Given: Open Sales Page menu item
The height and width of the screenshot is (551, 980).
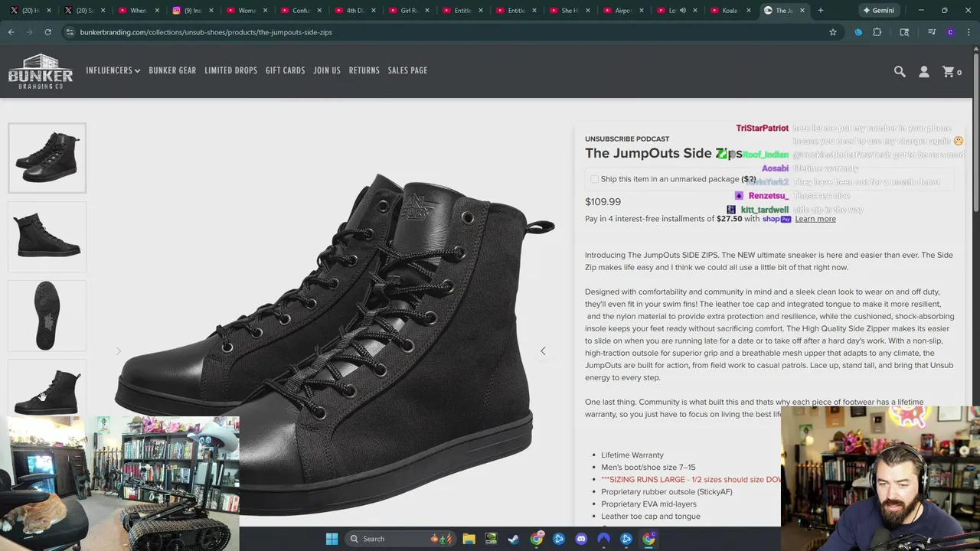Looking at the screenshot, I should pos(407,70).
